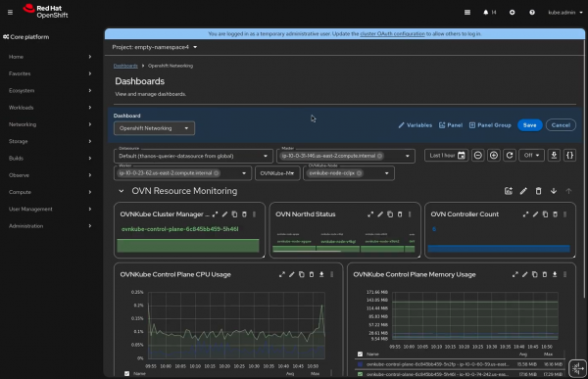588x379 pixels.
Task: Open the Datasource dropdown
Action: pyautogui.click(x=193, y=156)
